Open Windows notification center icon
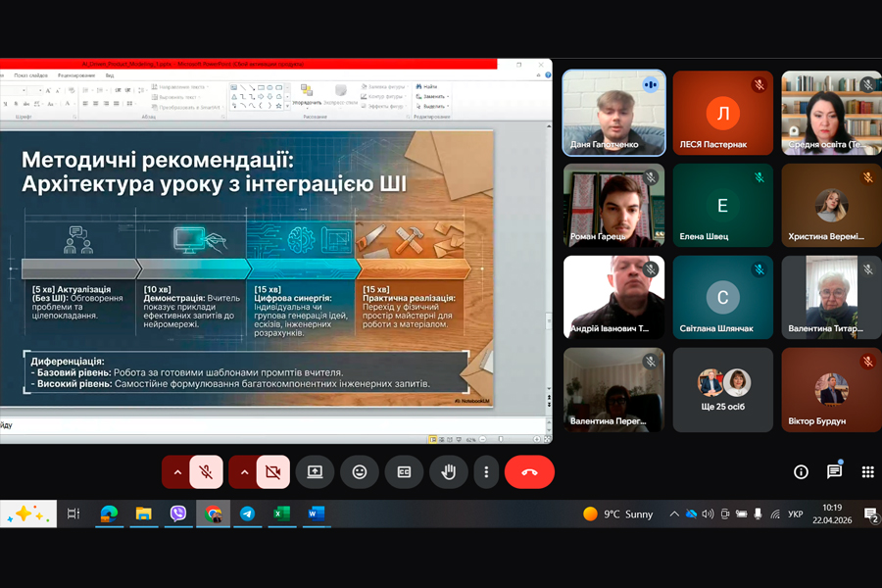882x588 pixels. point(871,514)
